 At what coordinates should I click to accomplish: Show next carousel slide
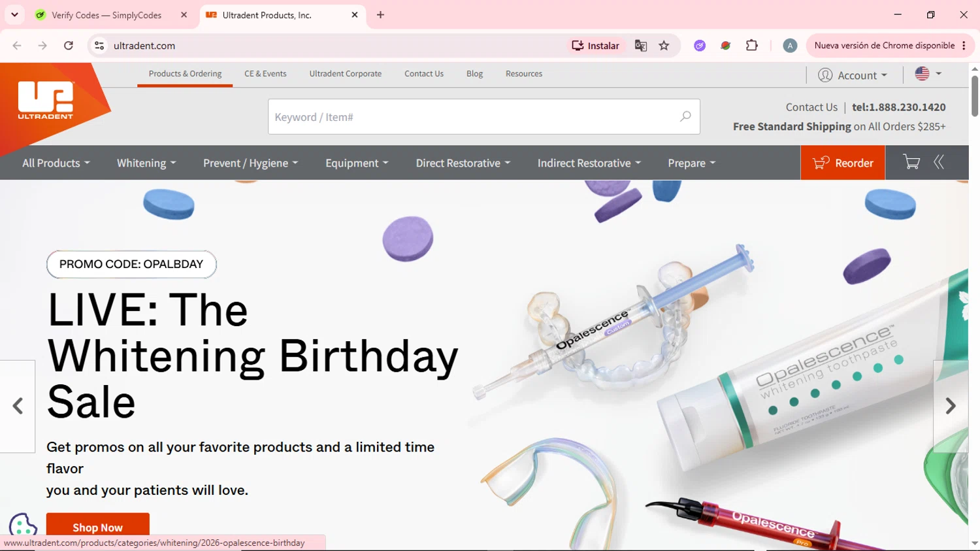[x=951, y=406]
